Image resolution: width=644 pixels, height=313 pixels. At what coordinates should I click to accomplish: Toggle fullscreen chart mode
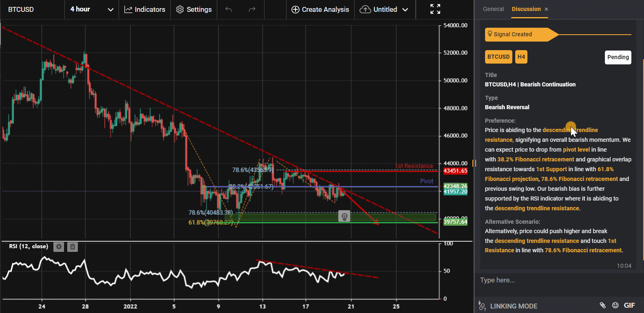(435, 9)
